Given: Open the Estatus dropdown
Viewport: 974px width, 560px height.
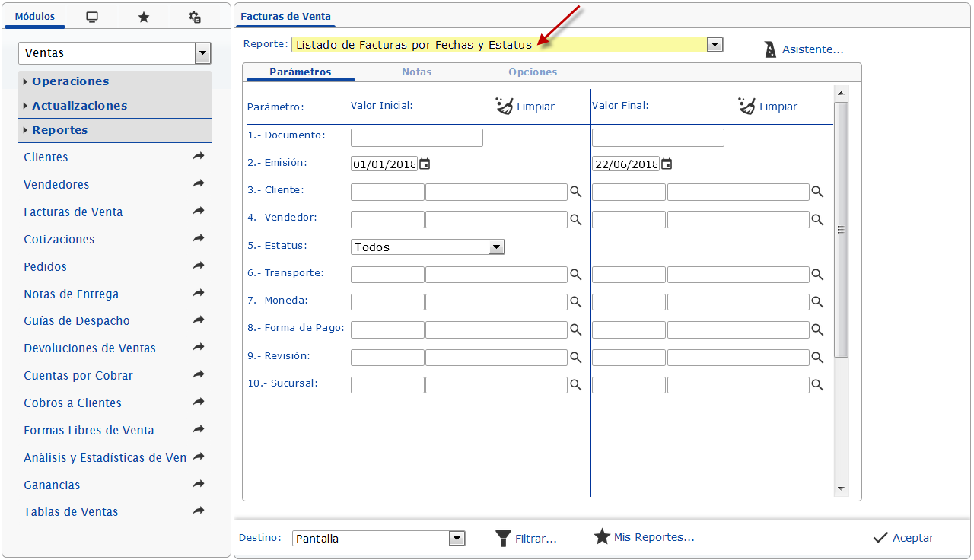Looking at the screenshot, I should pos(496,247).
